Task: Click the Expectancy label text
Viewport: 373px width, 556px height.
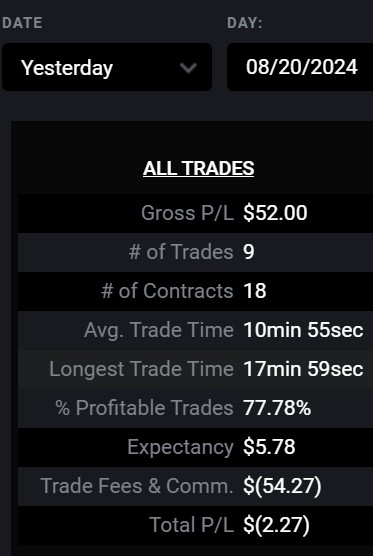Action: point(180,447)
